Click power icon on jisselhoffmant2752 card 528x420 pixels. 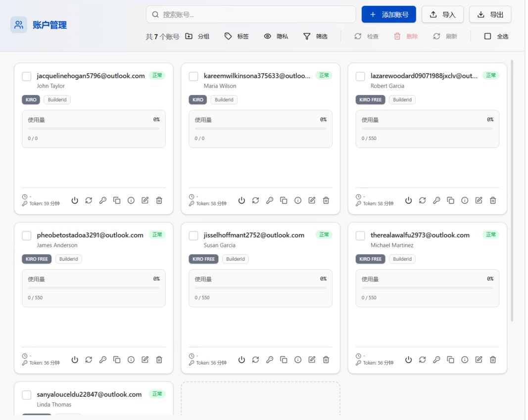[241, 360]
